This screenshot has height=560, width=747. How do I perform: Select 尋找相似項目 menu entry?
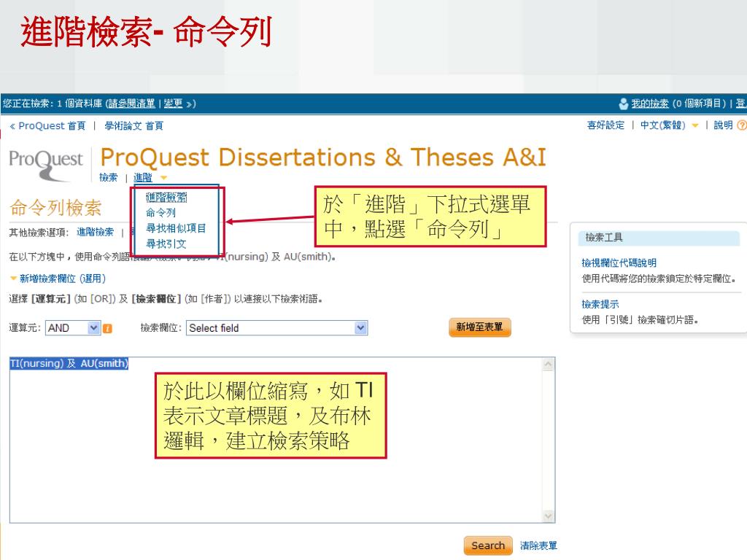(x=176, y=228)
